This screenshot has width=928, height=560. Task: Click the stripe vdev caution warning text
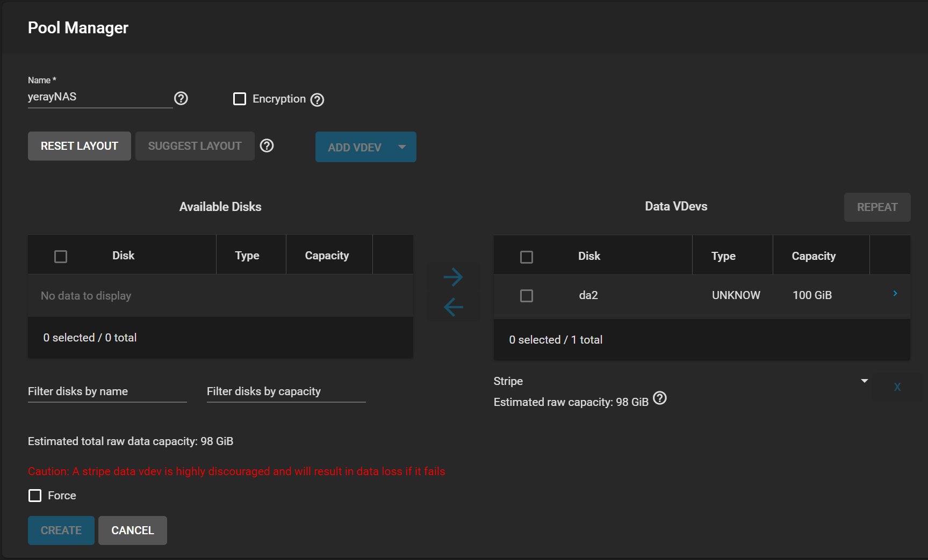236,471
